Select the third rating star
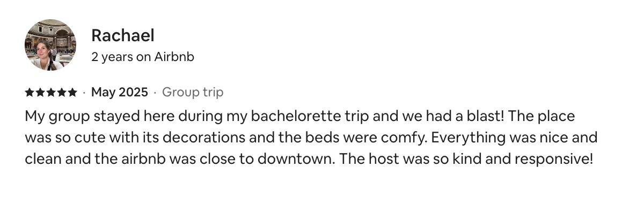 click(51, 93)
